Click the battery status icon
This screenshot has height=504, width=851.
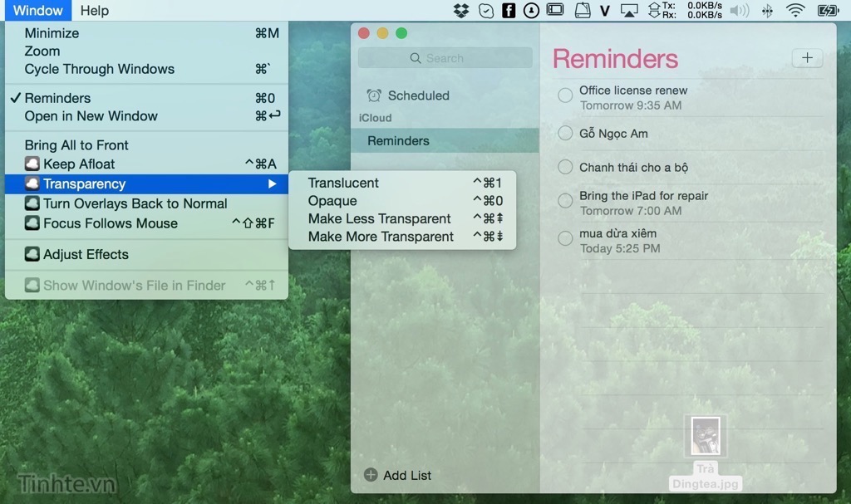828,11
